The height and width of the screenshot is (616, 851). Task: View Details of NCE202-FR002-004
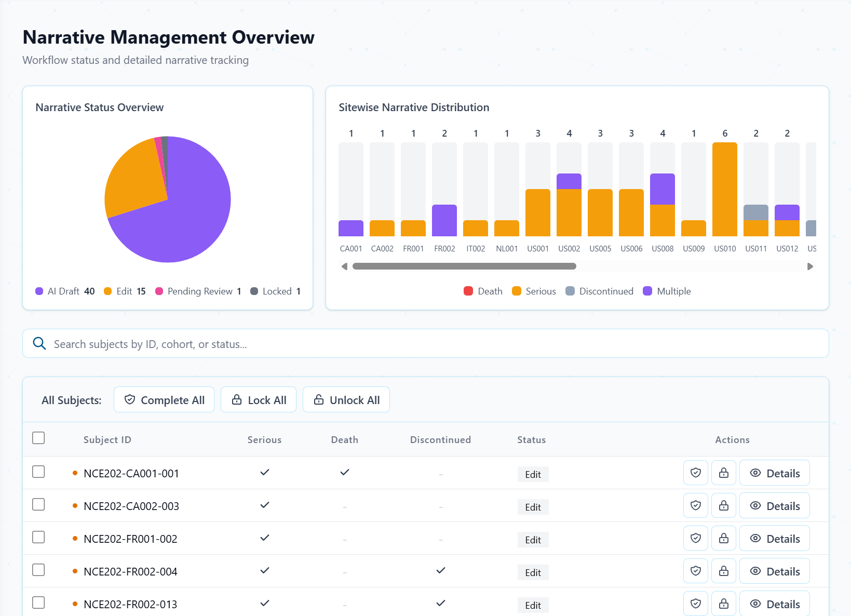click(775, 571)
